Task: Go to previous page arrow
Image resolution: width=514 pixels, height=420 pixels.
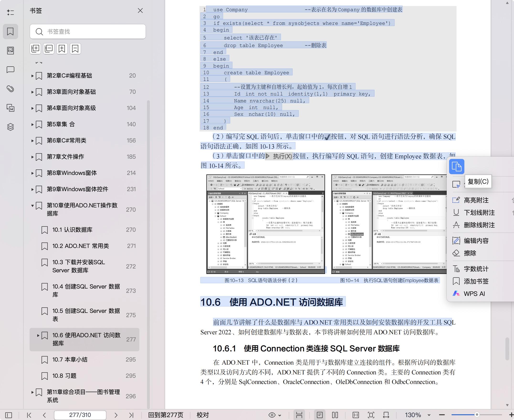Action: click(x=44, y=415)
